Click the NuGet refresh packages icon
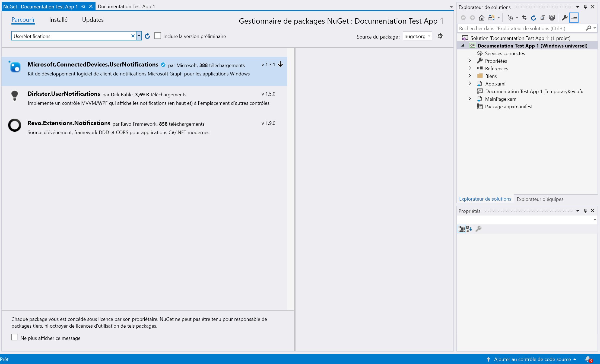 click(x=147, y=36)
